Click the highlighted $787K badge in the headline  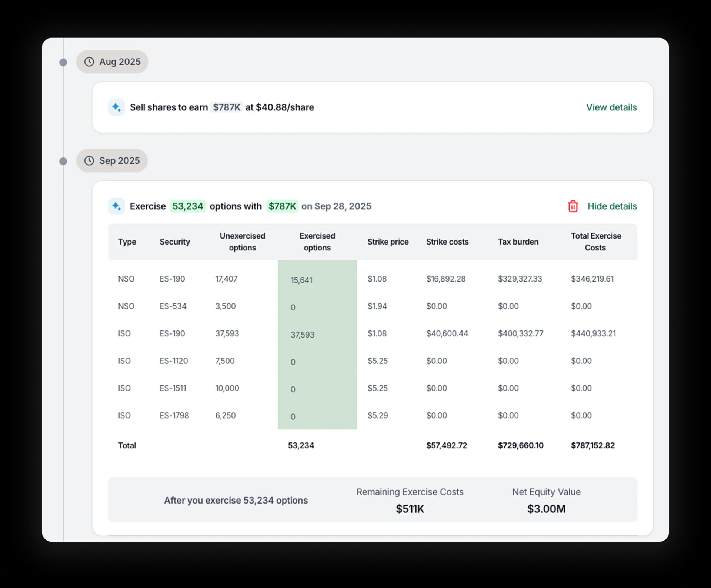tap(282, 206)
